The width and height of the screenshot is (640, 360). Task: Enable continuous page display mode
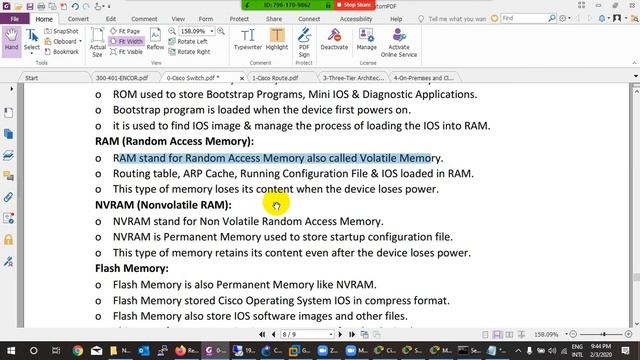click(x=497, y=335)
